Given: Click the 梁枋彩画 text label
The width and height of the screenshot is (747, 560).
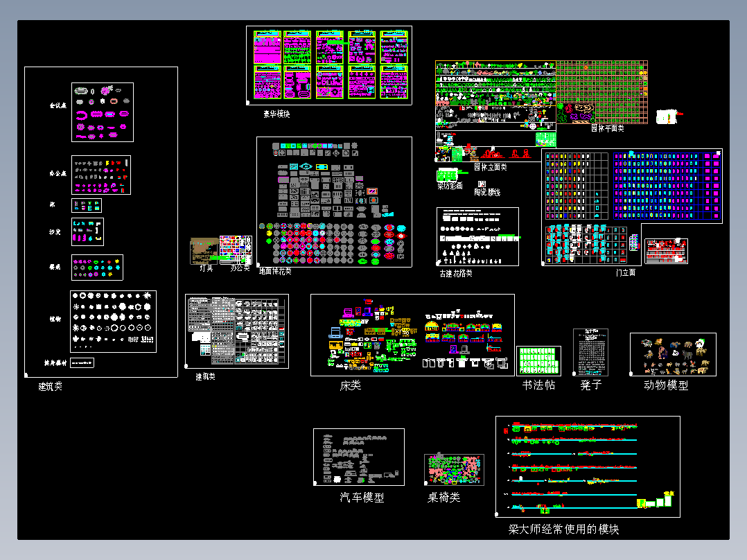Looking at the screenshot, I should point(450,186).
